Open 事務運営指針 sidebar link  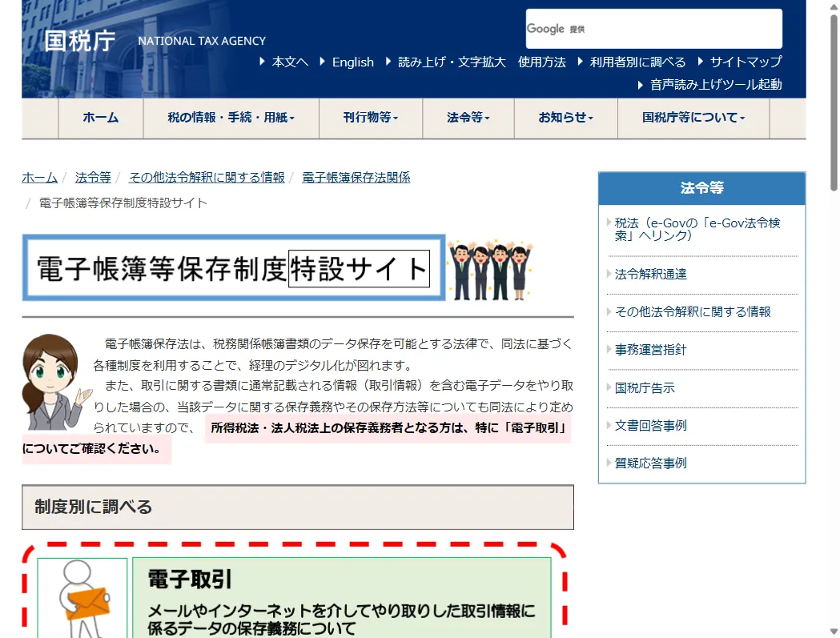tap(650, 350)
